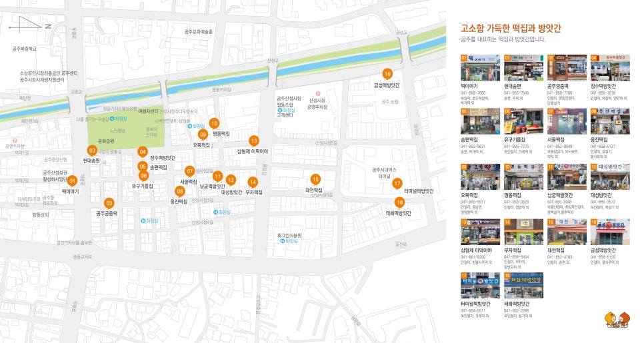This screenshot has height=343, width=644.
Task: Click the 여행자센터 map label
Action: pos(148,111)
